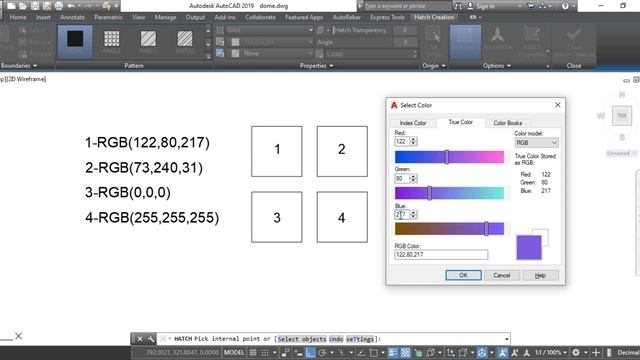The height and width of the screenshot is (360, 640).
Task: Expand the Origin panel dropdown
Action: [x=433, y=66]
